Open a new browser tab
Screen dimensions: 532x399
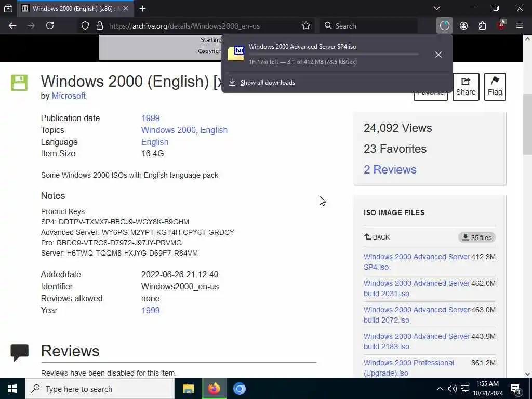pos(143,8)
